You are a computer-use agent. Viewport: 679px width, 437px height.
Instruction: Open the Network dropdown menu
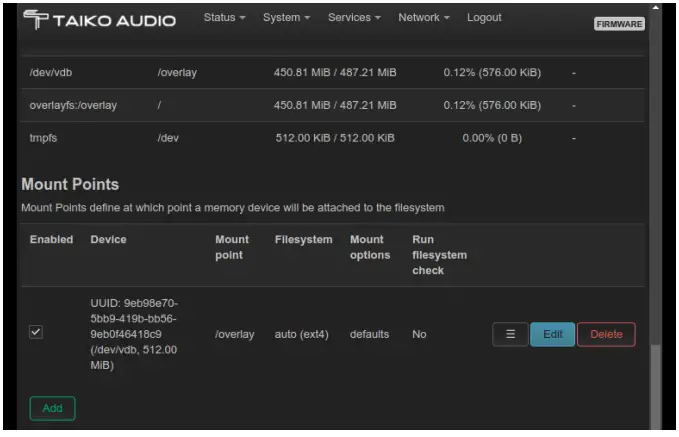(423, 18)
